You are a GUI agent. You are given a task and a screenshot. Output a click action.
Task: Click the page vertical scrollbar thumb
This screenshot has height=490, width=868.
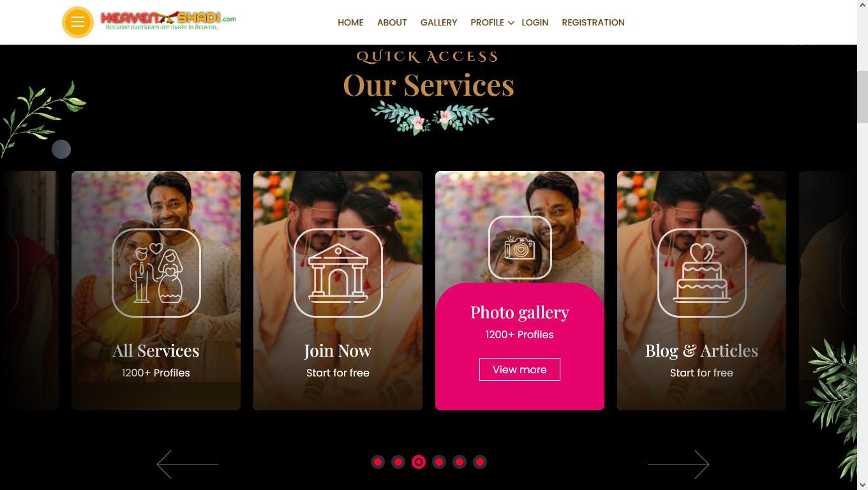point(862,97)
